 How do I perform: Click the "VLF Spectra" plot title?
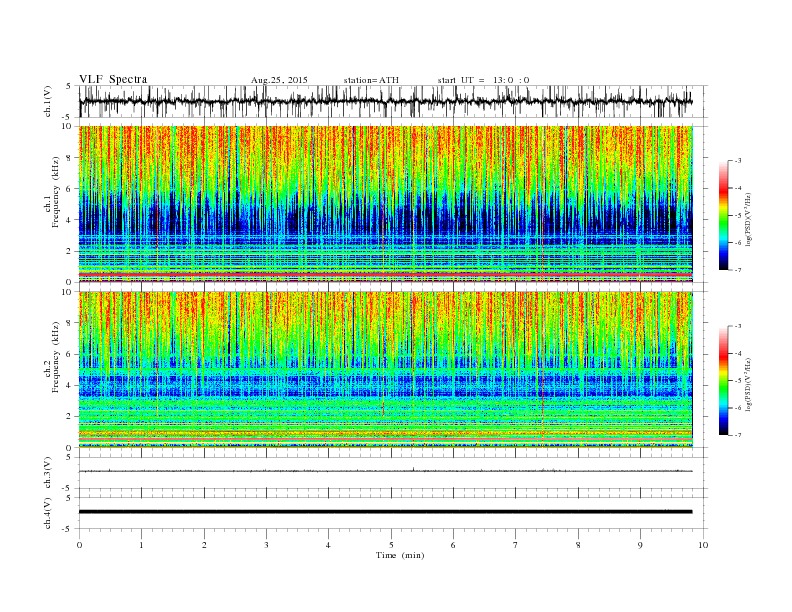(x=113, y=79)
